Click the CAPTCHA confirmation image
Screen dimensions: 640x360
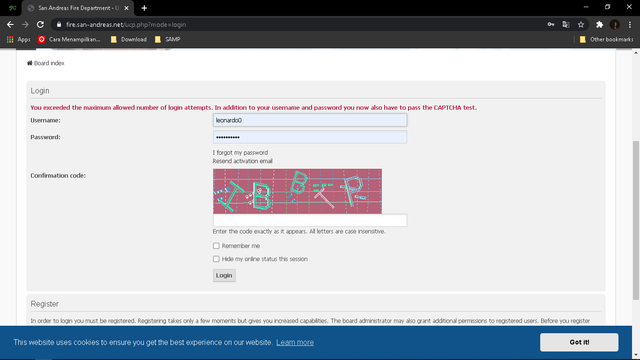297,191
